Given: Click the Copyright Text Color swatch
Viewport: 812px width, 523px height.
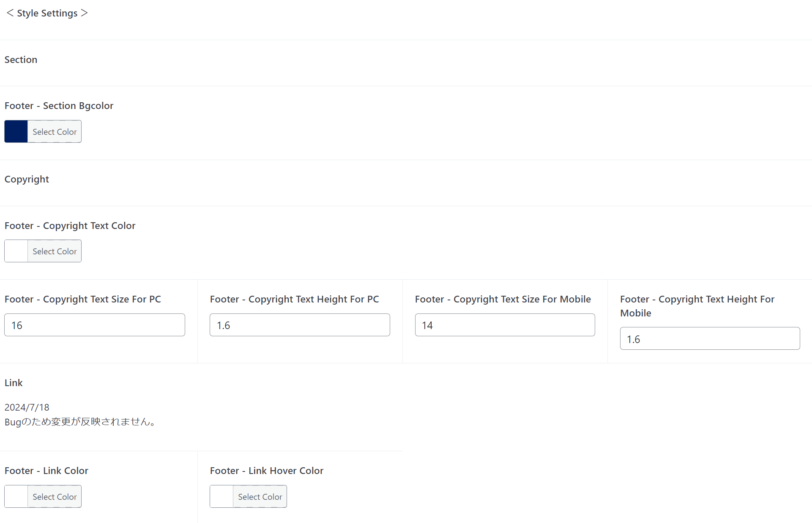Looking at the screenshot, I should 16,251.
